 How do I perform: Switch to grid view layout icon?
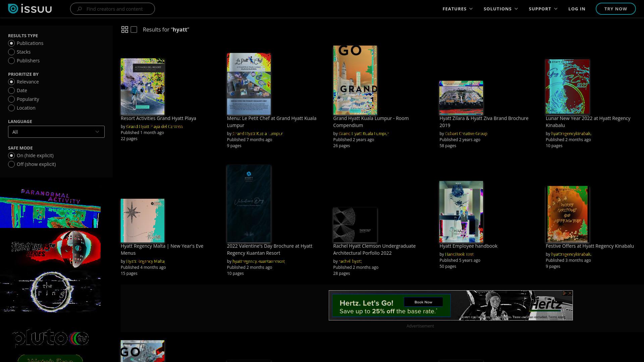point(125,29)
